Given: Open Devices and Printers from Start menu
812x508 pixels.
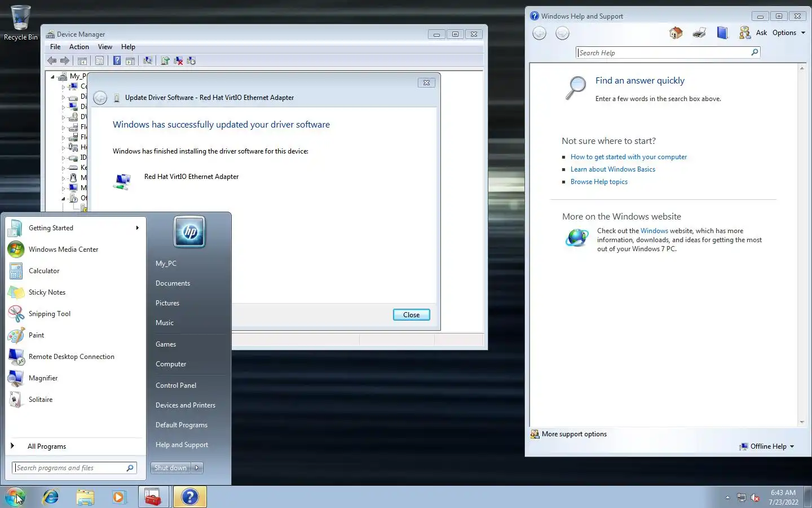Looking at the screenshot, I should [x=186, y=405].
